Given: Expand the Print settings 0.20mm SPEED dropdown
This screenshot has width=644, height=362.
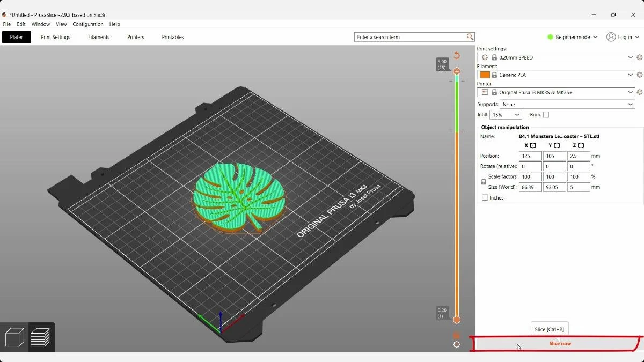Looking at the screenshot, I should pos(556,57).
